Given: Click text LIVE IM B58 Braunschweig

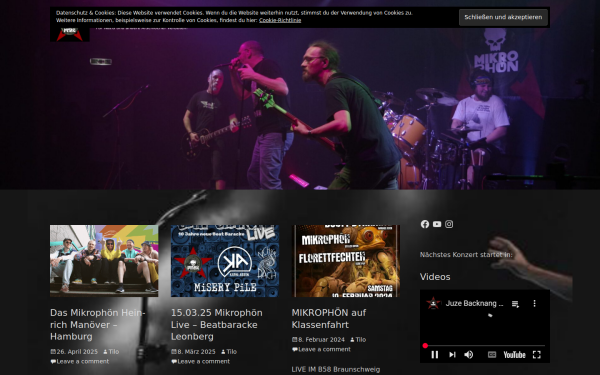Looking at the screenshot, I should pyautogui.click(x=336, y=370).
